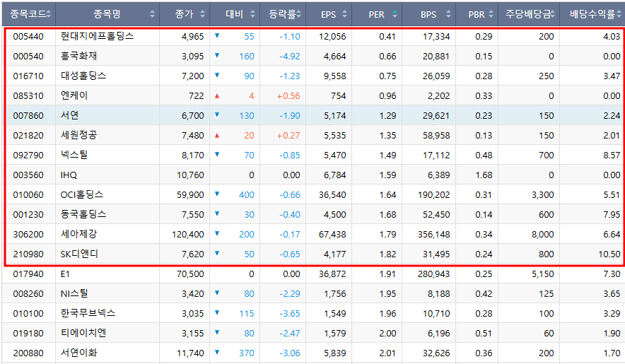Sort by the 등락률 column header
The image size is (625, 364).
coord(283,14)
